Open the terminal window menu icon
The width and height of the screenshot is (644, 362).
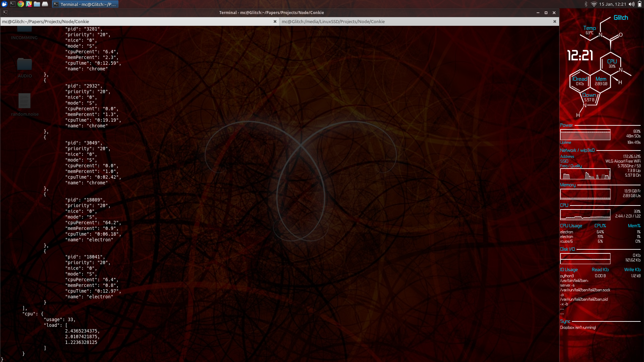click(5, 12)
